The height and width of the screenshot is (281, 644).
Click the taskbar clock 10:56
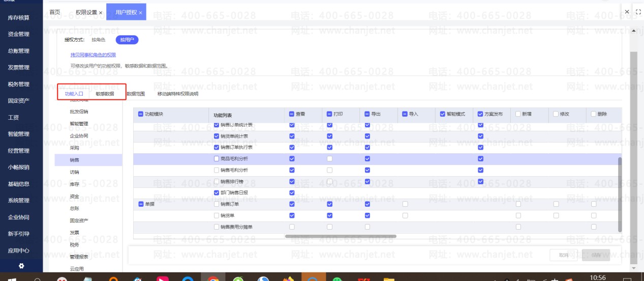[x=598, y=277]
